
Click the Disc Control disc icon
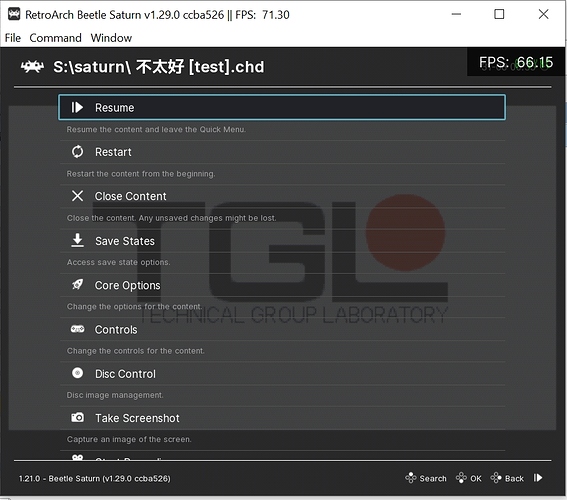tap(77, 373)
